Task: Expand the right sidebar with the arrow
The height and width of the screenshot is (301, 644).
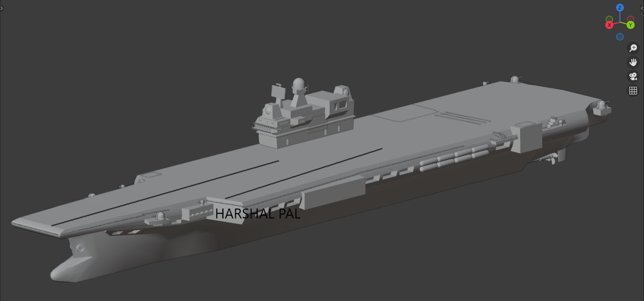Action: (642, 8)
